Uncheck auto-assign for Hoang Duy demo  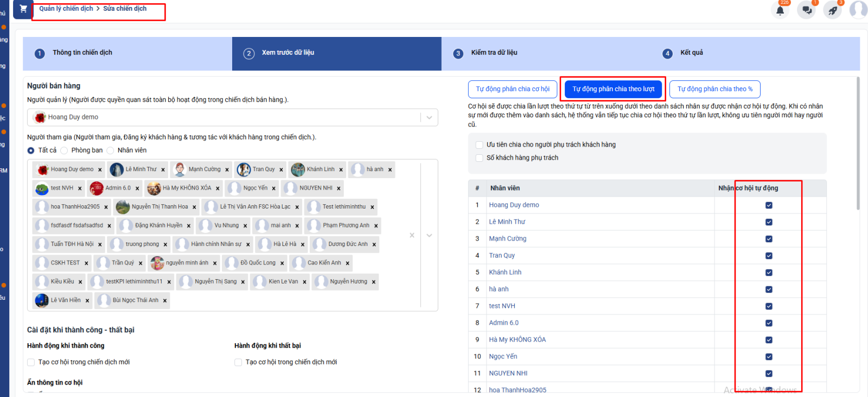click(769, 205)
